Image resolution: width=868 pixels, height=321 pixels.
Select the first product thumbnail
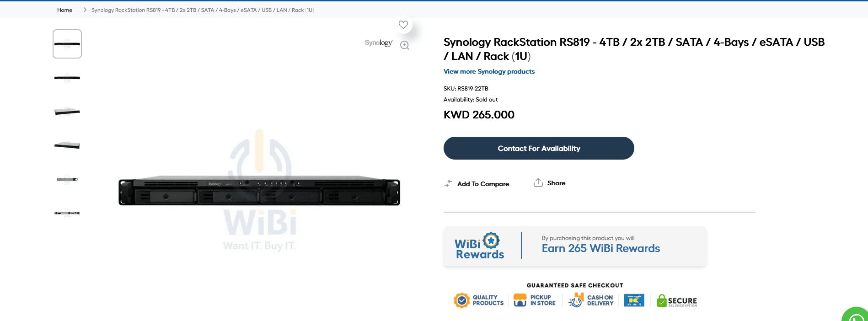tap(67, 44)
